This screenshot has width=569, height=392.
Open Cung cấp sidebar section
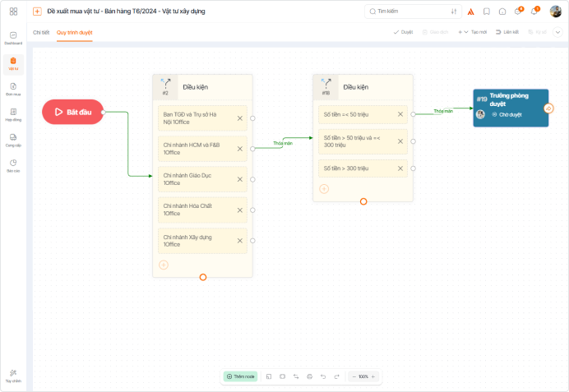tap(13, 140)
